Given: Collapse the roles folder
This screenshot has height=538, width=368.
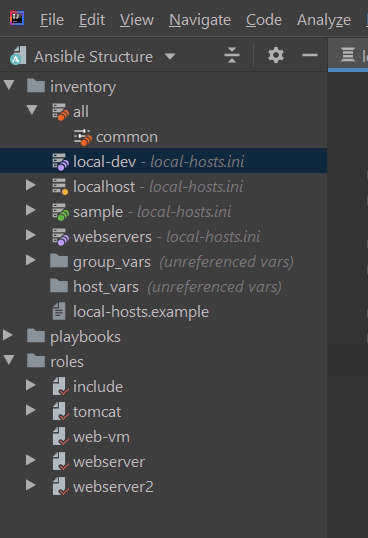Looking at the screenshot, I should [x=9, y=360].
